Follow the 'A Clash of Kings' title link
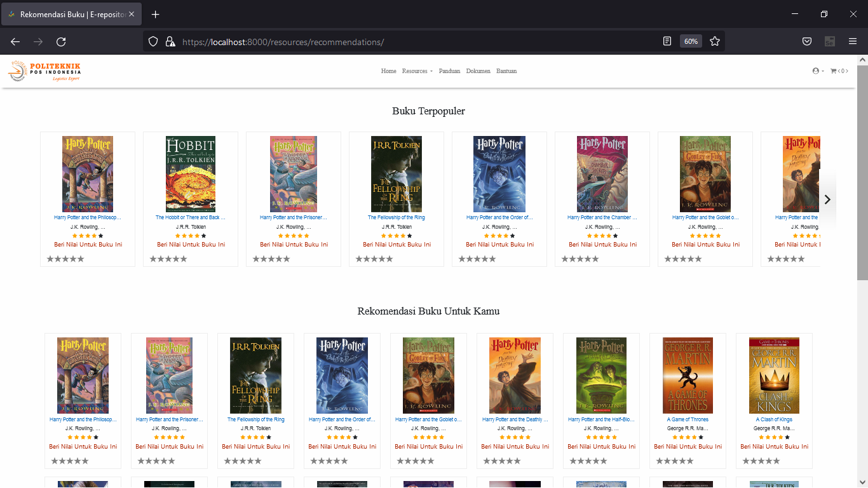 point(775,419)
